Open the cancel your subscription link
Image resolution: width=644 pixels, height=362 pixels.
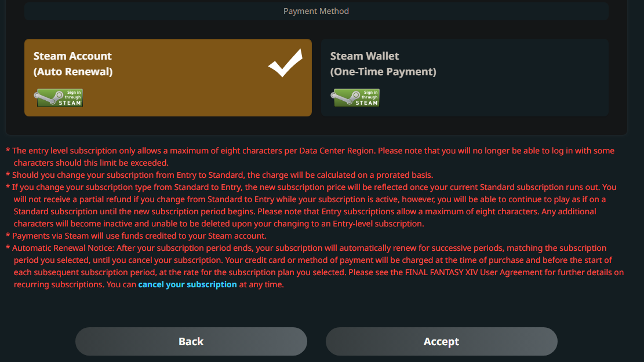tap(187, 284)
